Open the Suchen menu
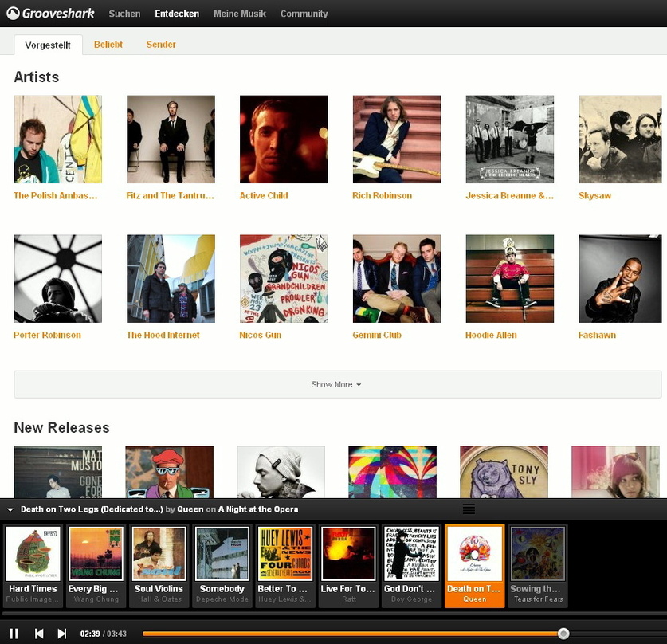The width and height of the screenshot is (667, 644). (124, 14)
